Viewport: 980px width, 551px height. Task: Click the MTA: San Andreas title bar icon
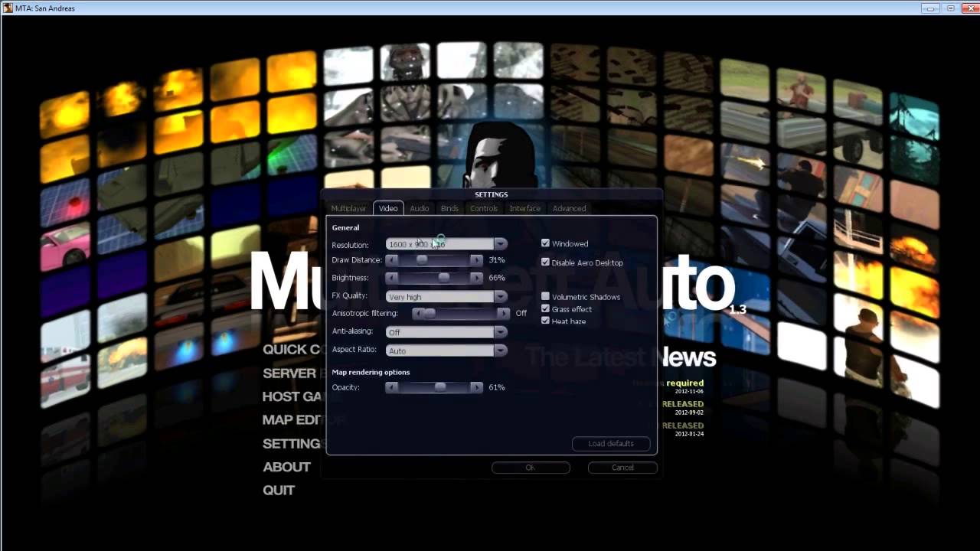point(7,8)
